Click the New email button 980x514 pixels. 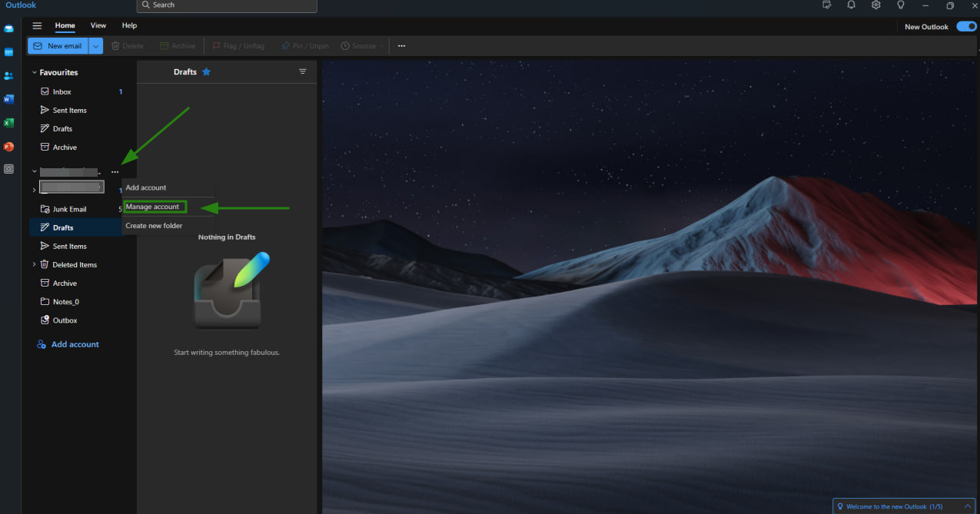coord(58,46)
